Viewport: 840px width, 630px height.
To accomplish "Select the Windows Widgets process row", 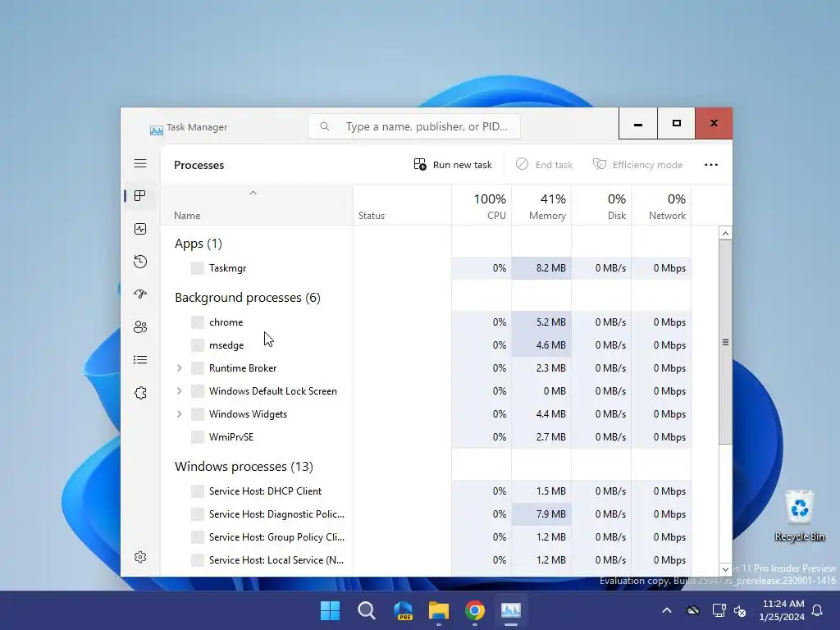I will (x=426, y=414).
